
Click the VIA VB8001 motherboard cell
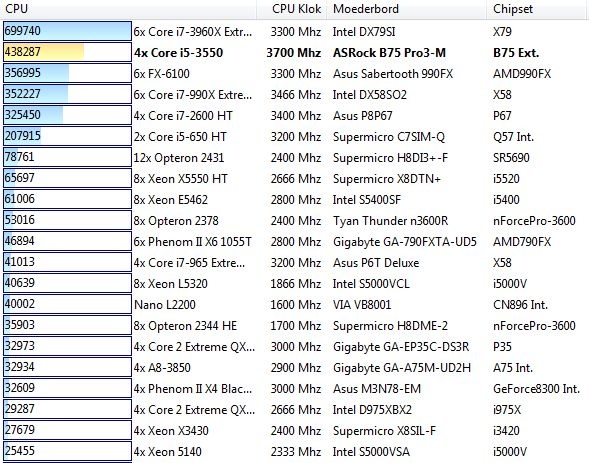(x=362, y=305)
